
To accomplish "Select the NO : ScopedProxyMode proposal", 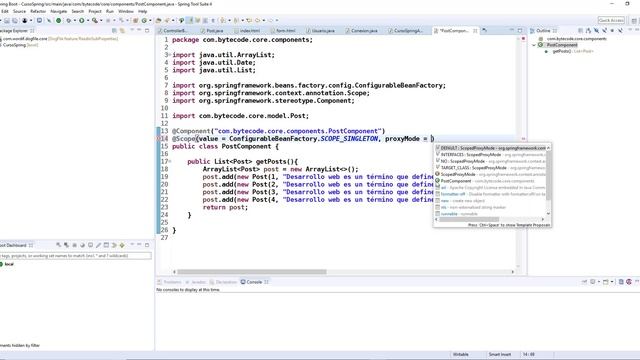I will pyautogui.click(x=491, y=161).
